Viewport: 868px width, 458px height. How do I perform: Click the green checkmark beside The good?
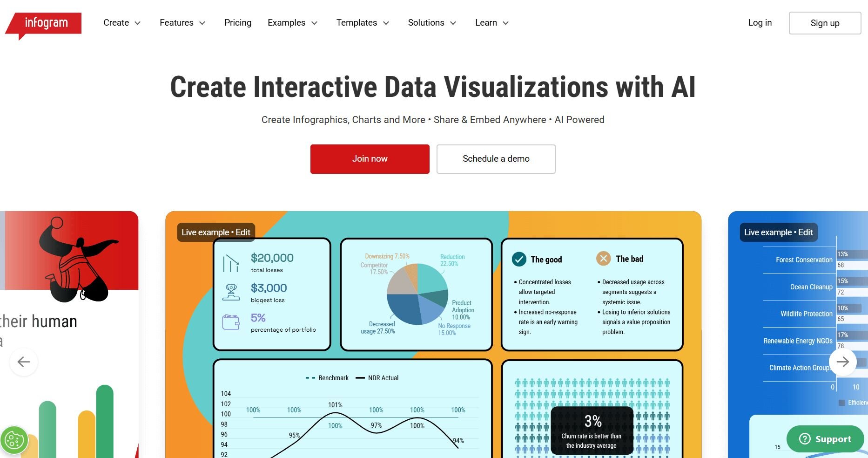tap(519, 259)
